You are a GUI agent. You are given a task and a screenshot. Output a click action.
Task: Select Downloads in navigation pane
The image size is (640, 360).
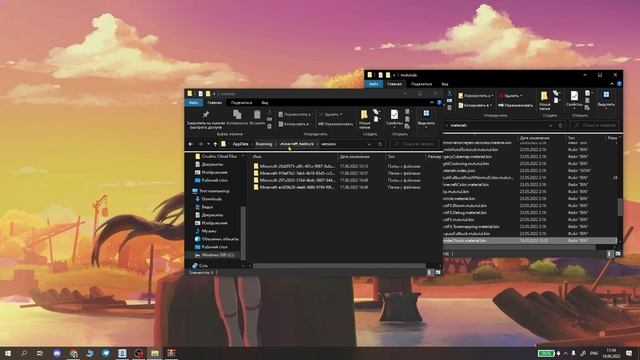coord(211,199)
